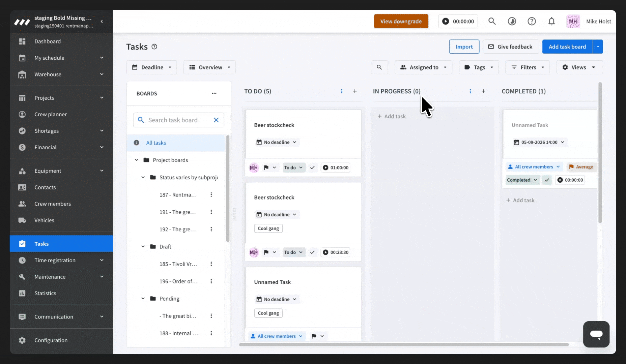Clear the task board search field
626x364 pixels.
(x=216, y=120)
